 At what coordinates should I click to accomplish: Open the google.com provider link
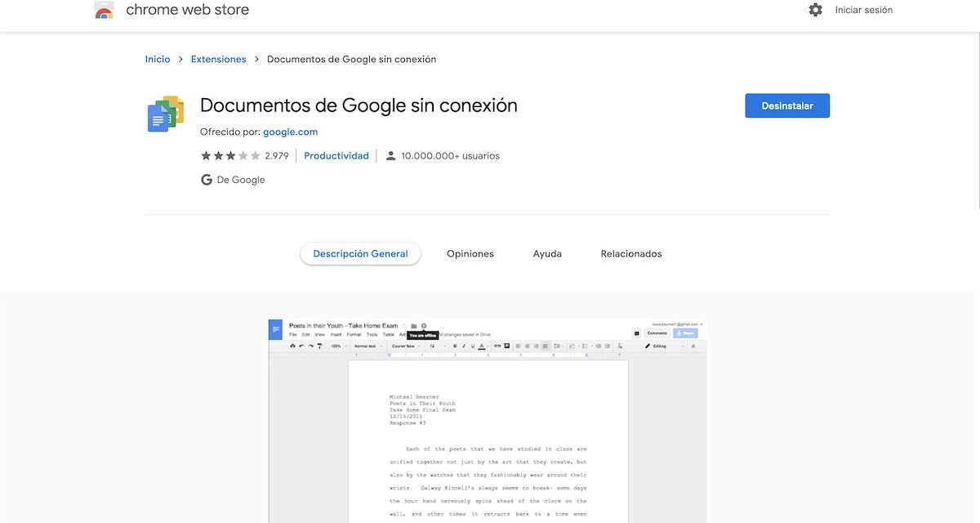[x=290, y=132]
